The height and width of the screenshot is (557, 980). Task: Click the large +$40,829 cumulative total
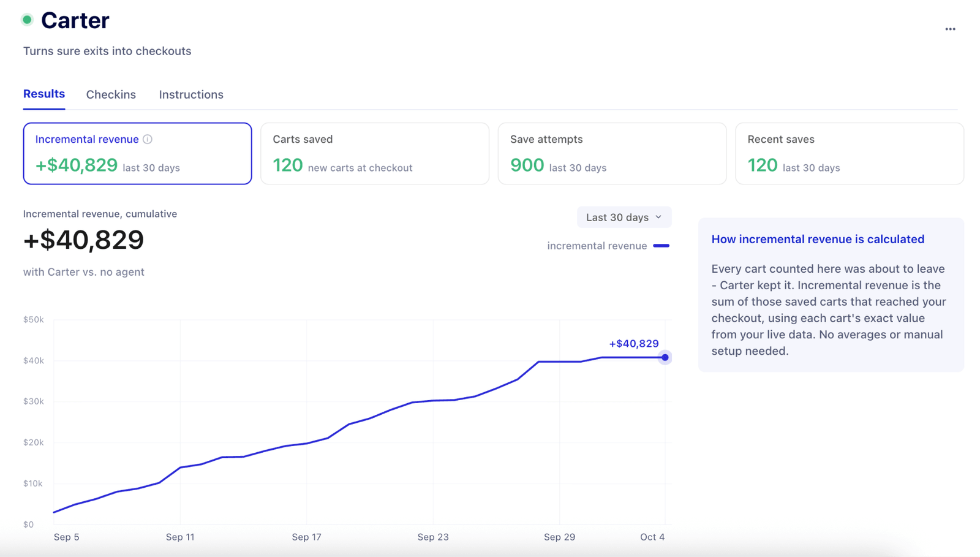83,240
